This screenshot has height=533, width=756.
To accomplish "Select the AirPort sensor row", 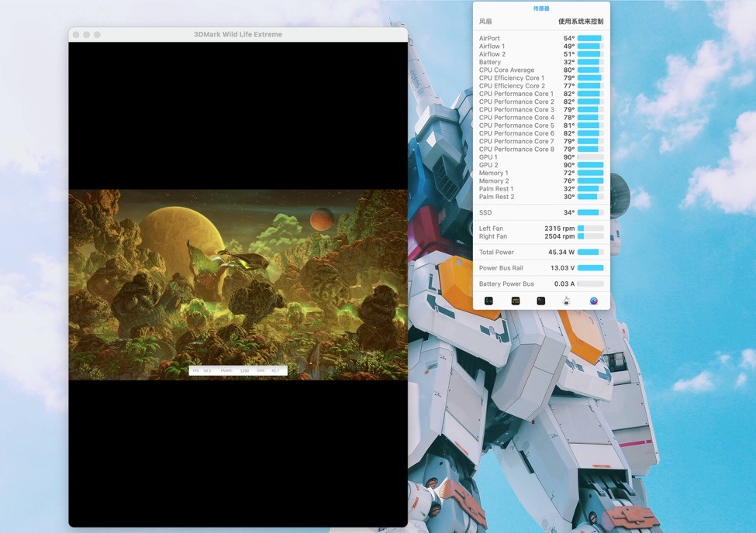I will (x=541, y=38).
